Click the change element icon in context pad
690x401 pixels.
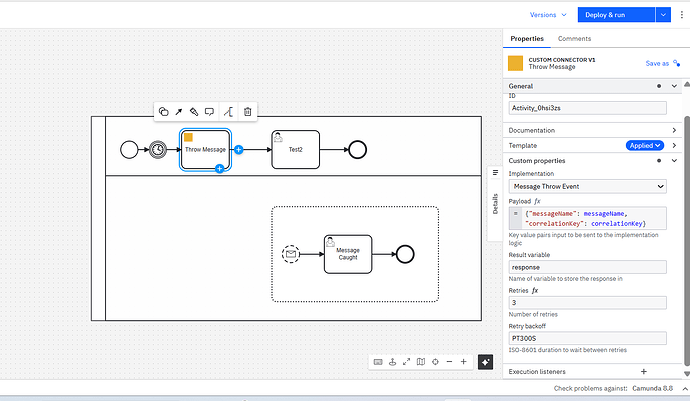coord(163,112)
